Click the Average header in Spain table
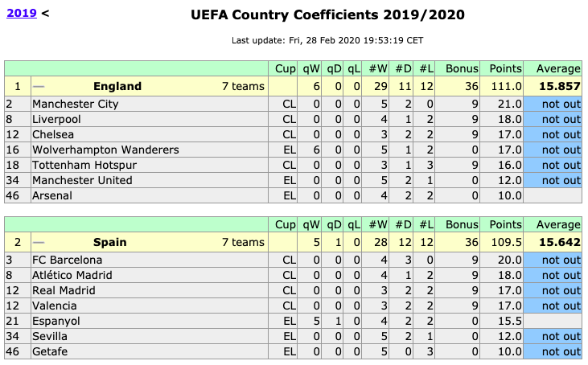This screenshot has width=588, height=365. (558, 224)
